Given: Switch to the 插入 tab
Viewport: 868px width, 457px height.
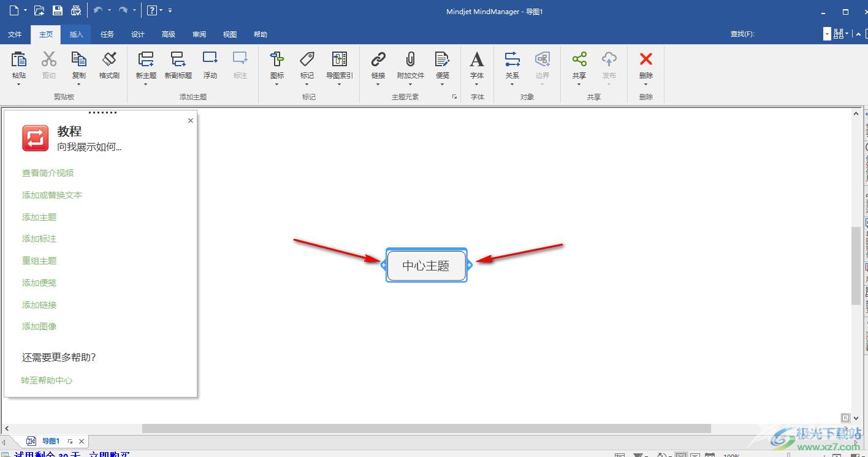Looking at the screenshot, I should (77, 34).
